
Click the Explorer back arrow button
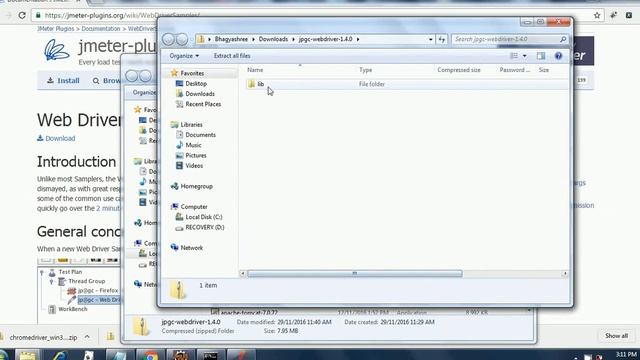tap(169, 39)
